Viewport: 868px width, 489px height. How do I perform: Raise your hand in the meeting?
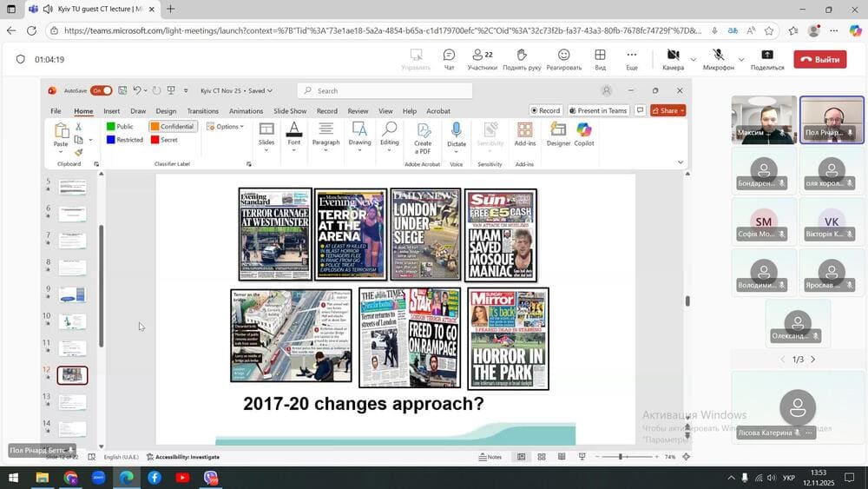pos(522,58)
